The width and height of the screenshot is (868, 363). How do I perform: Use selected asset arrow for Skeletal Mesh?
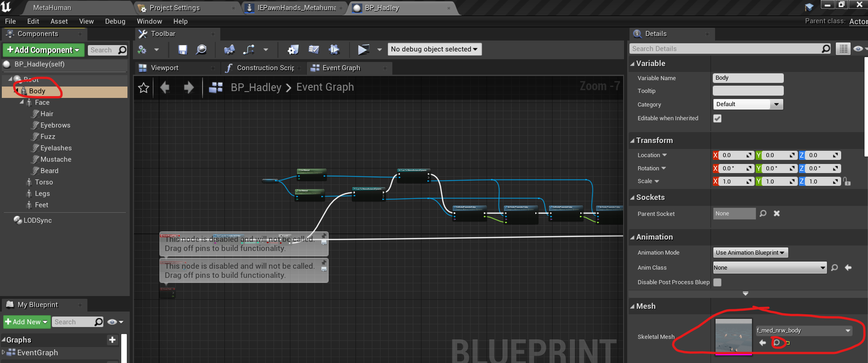[762, 343]
